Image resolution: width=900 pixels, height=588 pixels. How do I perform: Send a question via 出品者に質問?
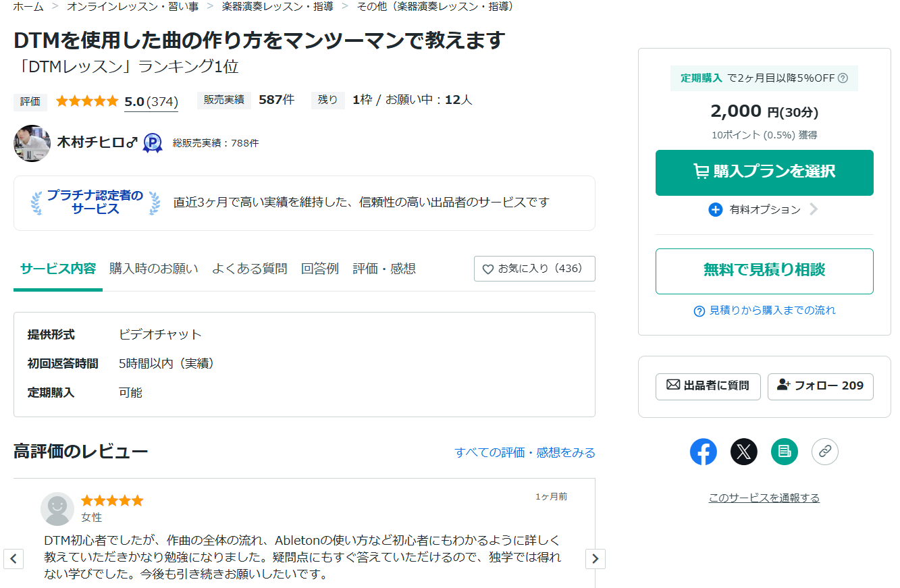point(708,386)
